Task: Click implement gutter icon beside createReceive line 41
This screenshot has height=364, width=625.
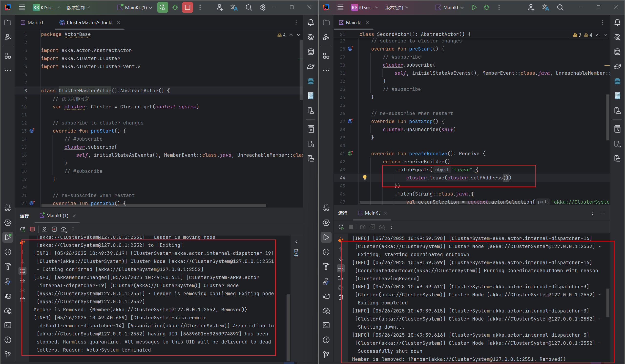Action: pos(350,153)
